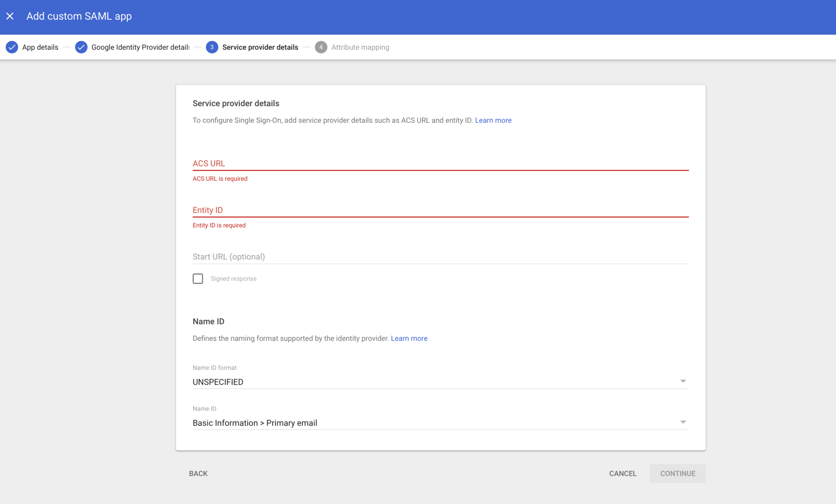The image size is (836, 504).
Task: Click the step 4 circle icon
Action: click(x=321, y=47)
